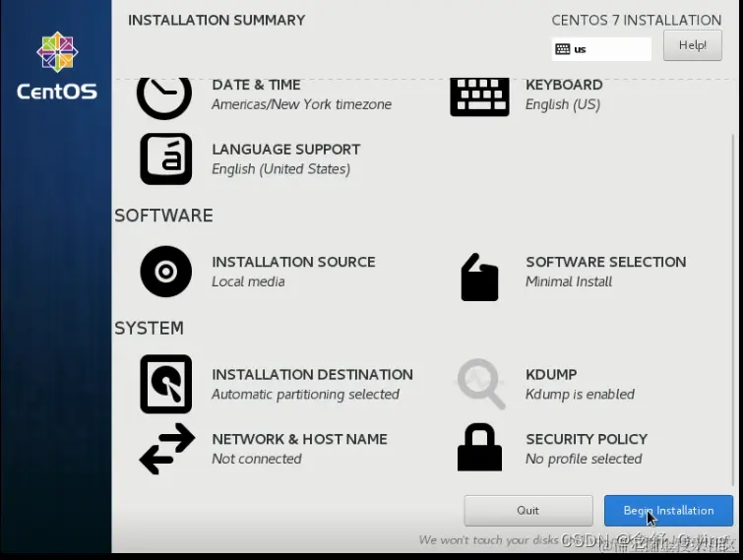The image size is (743, 560).
Task: Select INSTALLATION SOURCE heading
Action: [x=294, y=262]
